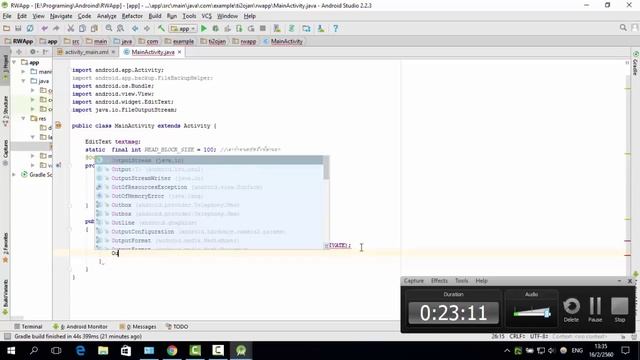The image size is (640, 360).
Task: Toggle the Structure side panel
Action: tap(5, 110)
